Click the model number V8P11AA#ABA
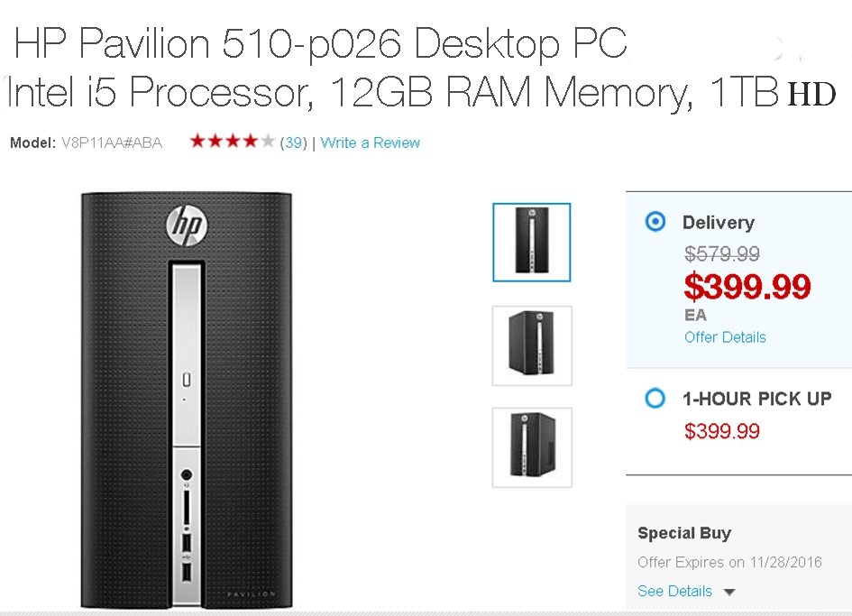Viewport: 852px width, 616px height. pos(112,143)
